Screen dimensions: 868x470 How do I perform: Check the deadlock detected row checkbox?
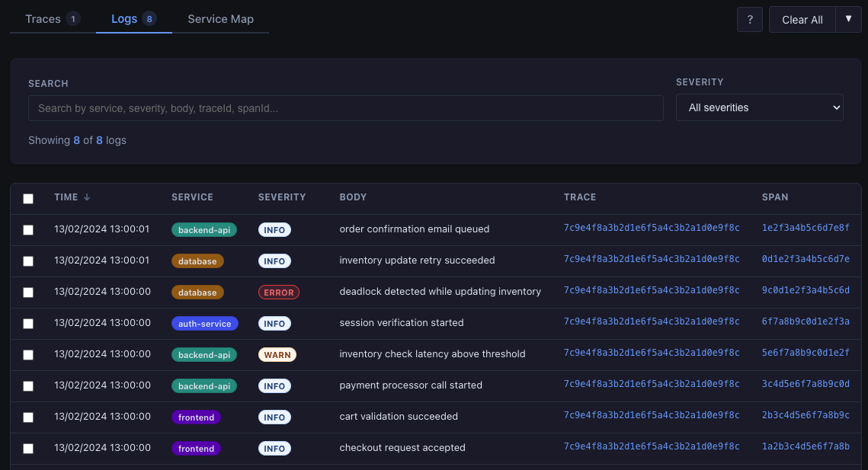(x=28, y=293)
